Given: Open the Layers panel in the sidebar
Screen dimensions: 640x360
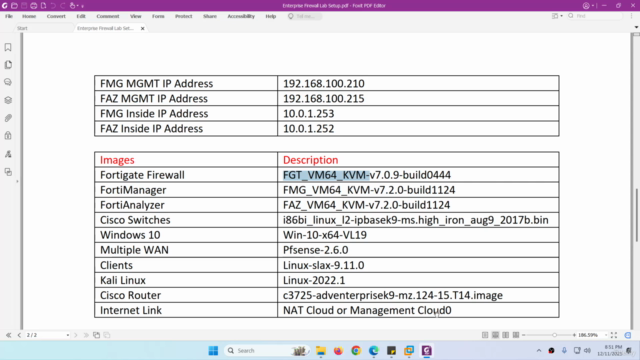Looking at the screenshot, I should (8, 100).
